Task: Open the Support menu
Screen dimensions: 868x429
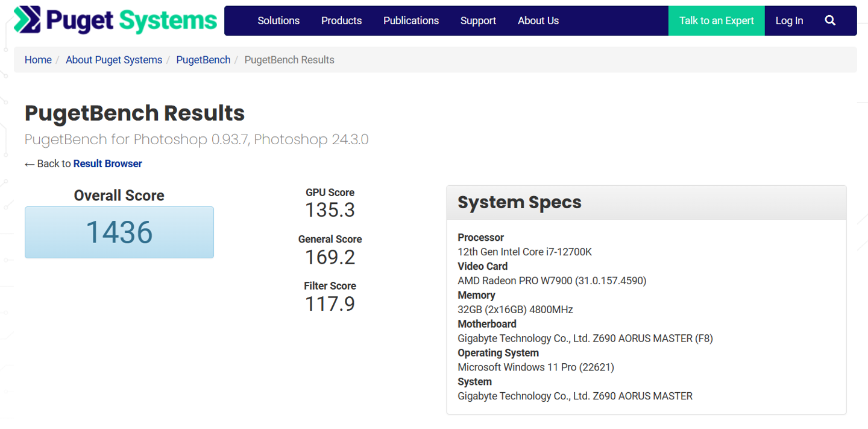Action: click(478, 20)
